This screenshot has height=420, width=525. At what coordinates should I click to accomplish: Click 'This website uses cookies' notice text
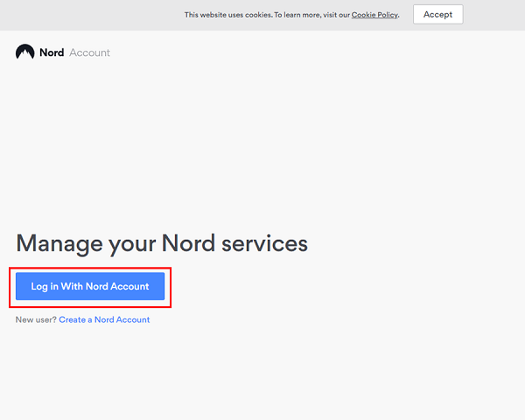[227, 15]
